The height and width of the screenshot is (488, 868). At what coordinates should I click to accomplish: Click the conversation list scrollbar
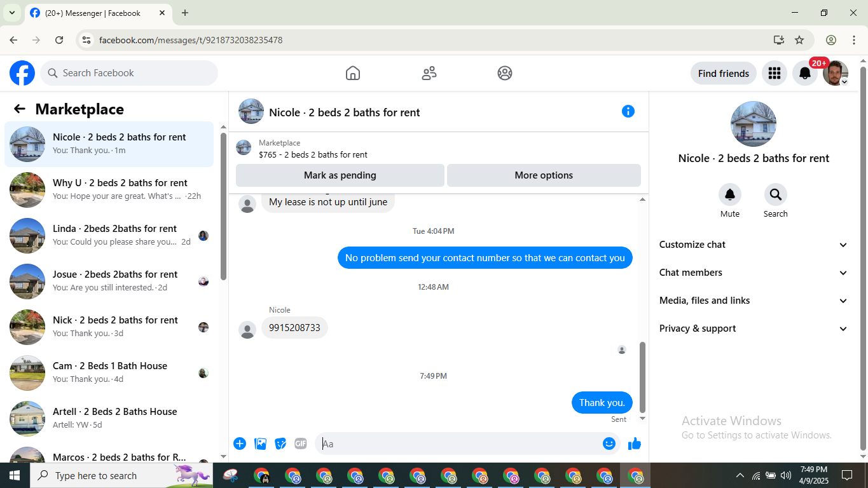pos(223,206)
